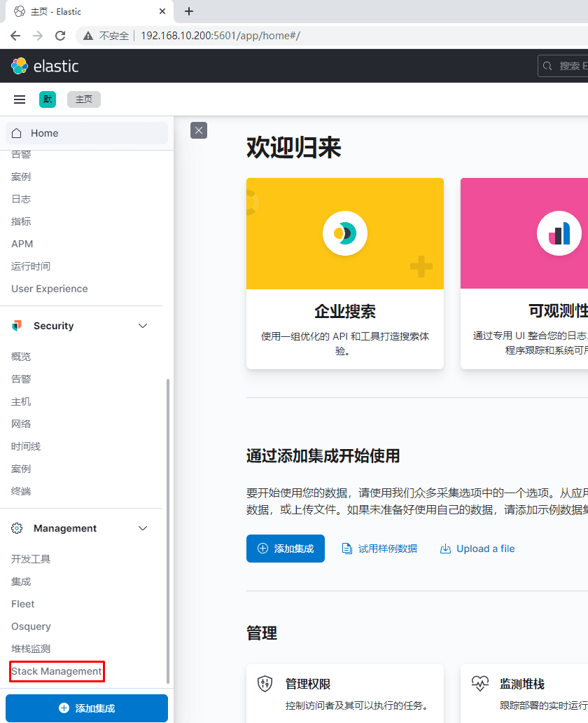The image size is (588, 723).
Task: Reload the page with browser refresh
Action: (60, 36)
